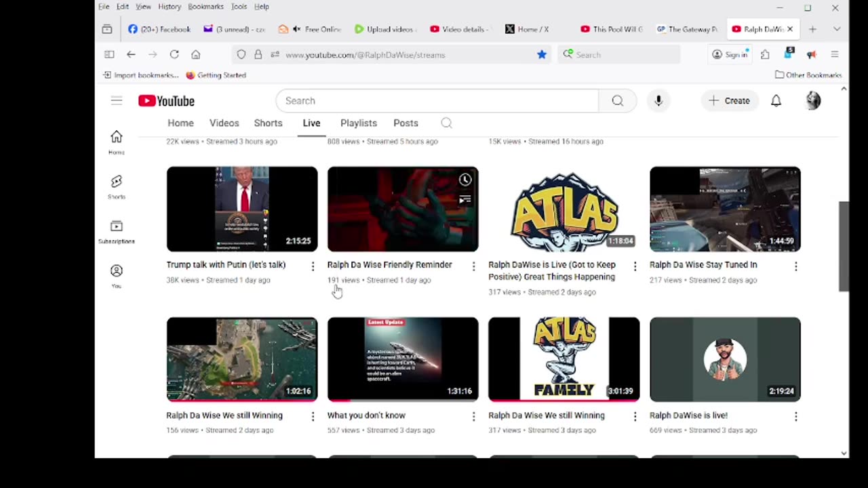868x488 pixels.
Task: Start voice search with the microphone
Action: [658, 101]
